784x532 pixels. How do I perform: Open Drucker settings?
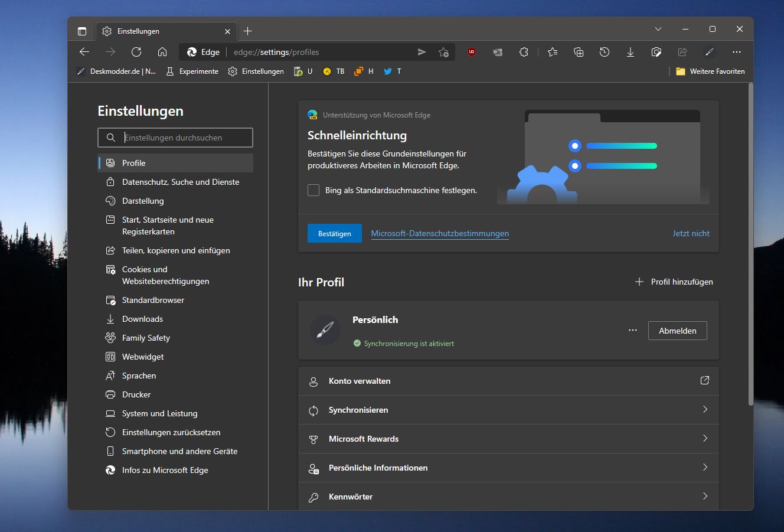click(175, 394)
